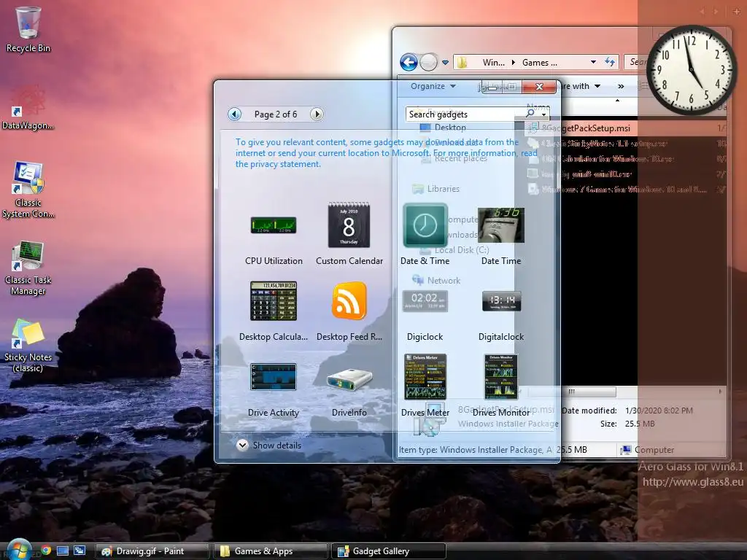Switch to Drawig.gif - Paint taskbar button
The height and width of the screenshot is (560, 747).
152,551
